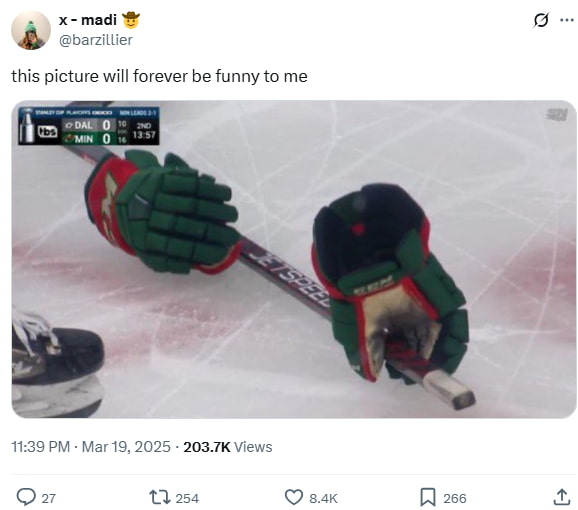The image size is (578, 510).
Task: Click the Grok slashed-circle icon
Action: click(540, 20)
